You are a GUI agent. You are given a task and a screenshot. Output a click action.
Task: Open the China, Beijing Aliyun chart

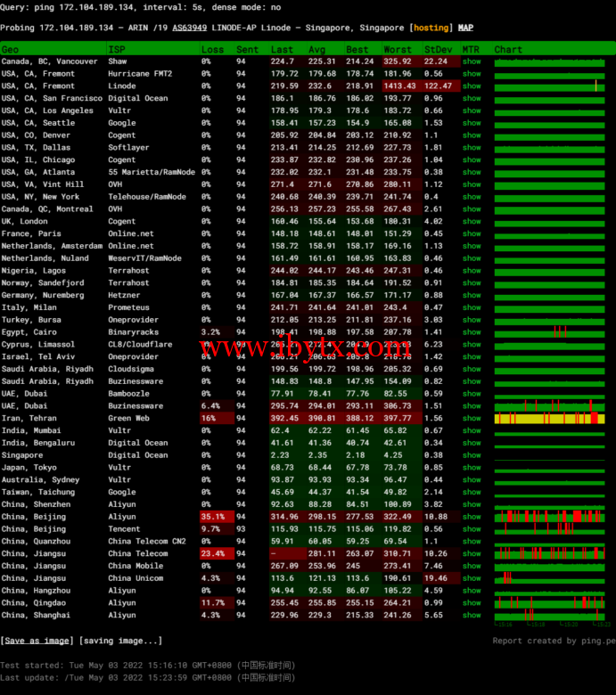pos(547,517)
